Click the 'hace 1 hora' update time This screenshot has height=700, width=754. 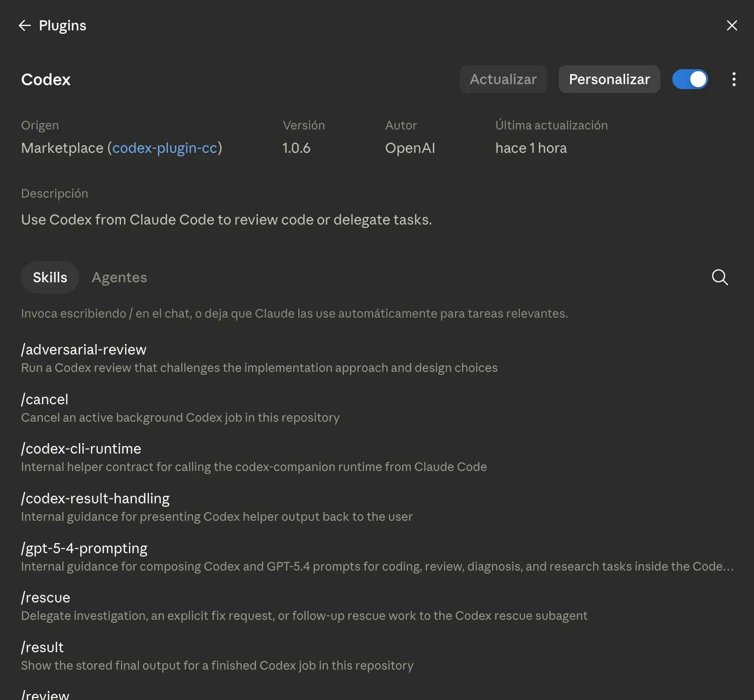[531, 148]
